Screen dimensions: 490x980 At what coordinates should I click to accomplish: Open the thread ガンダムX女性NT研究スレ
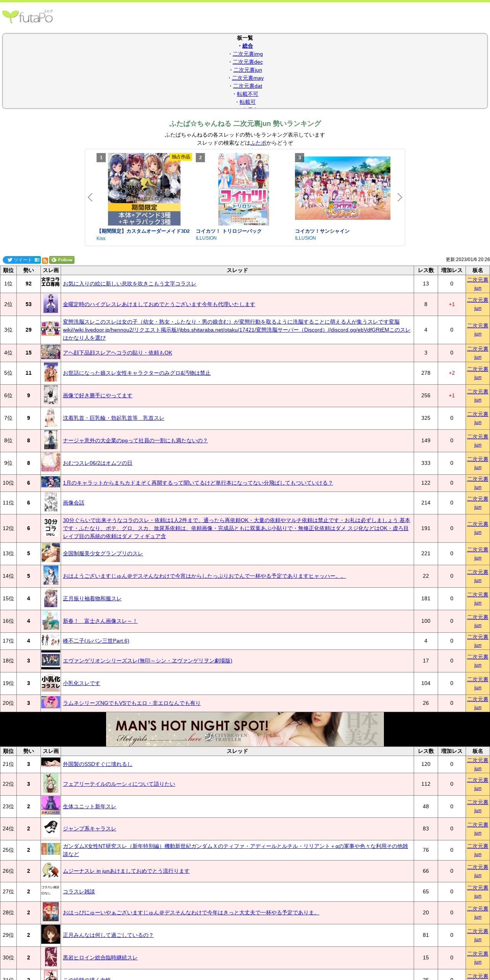(x=235, y=850)
